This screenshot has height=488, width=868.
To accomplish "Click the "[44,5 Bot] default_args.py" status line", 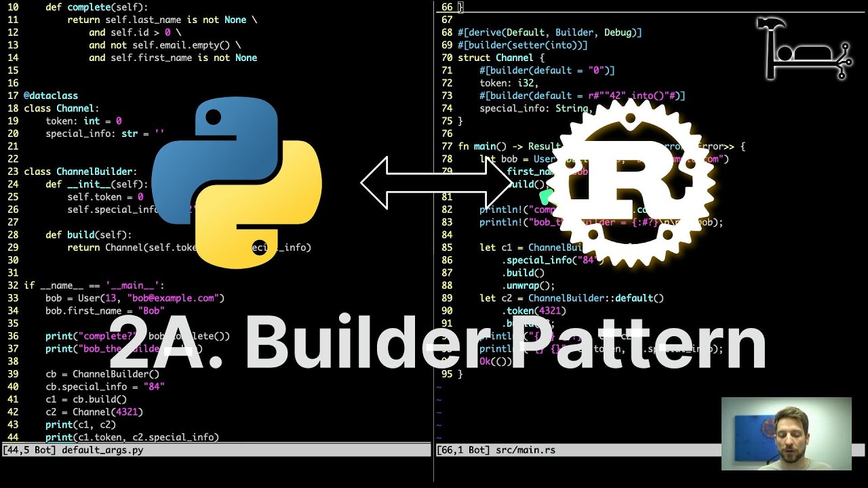I will click(216, 450).
